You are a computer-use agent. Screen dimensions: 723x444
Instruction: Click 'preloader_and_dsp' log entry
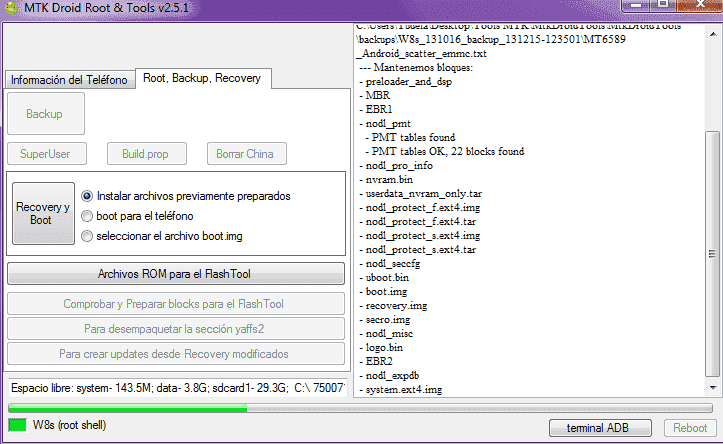[x=409, y=82]
